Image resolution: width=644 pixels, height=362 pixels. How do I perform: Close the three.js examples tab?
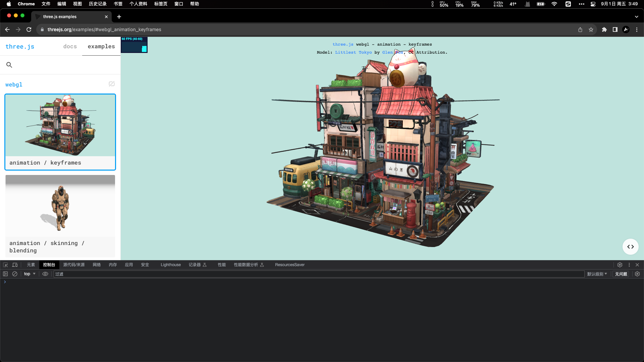106,17
